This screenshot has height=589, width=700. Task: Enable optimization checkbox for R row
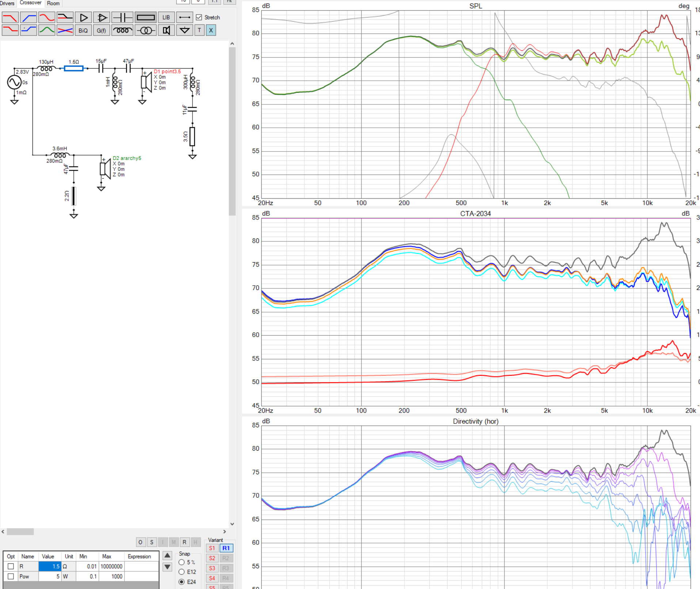(x=11, y=566)
